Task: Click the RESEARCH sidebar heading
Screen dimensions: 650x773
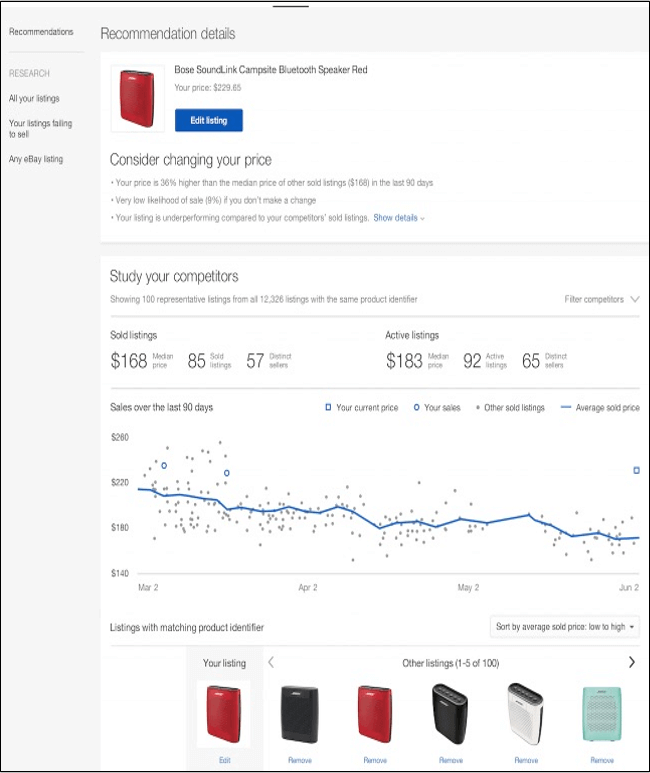Action: tap(29, 73)
